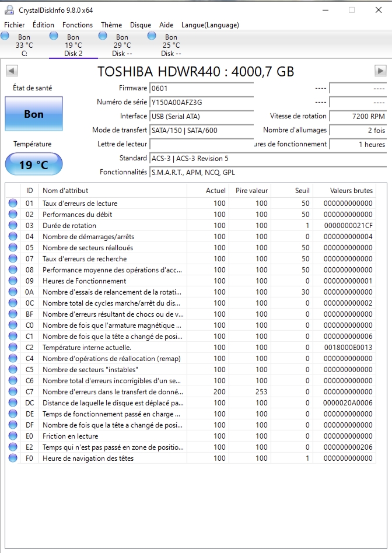Screen dimensions: 392x553
Task: Go to next disk with right arrow
Action: [x=380, y=71]
